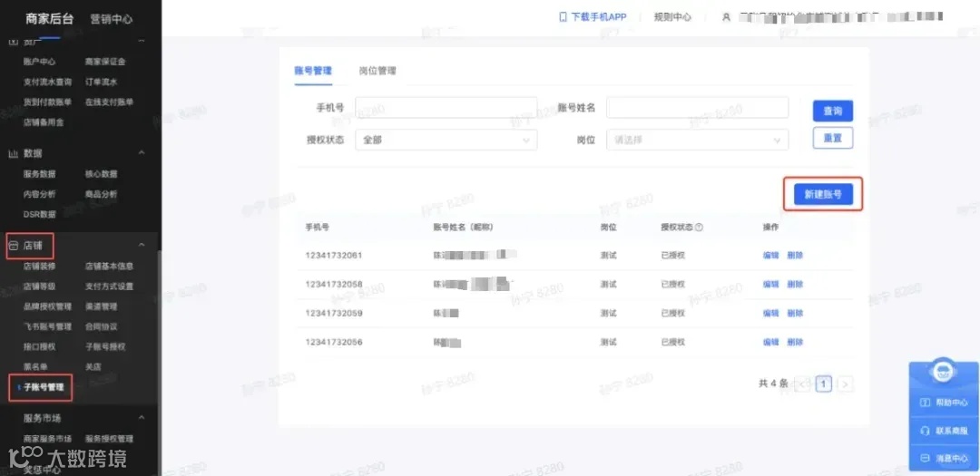Open 商品分析 in the sidebar

(x=102, y=194)
